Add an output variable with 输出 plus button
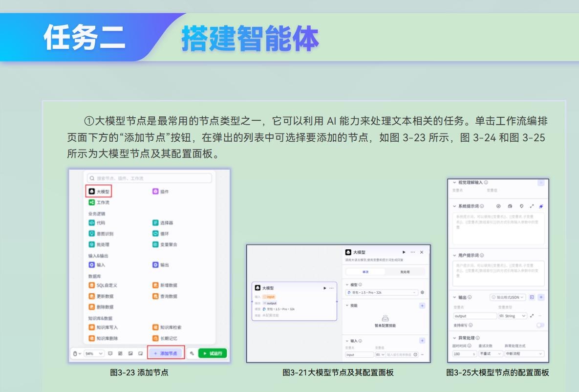This screenshot has width=579, height=392. pos(541,297)
